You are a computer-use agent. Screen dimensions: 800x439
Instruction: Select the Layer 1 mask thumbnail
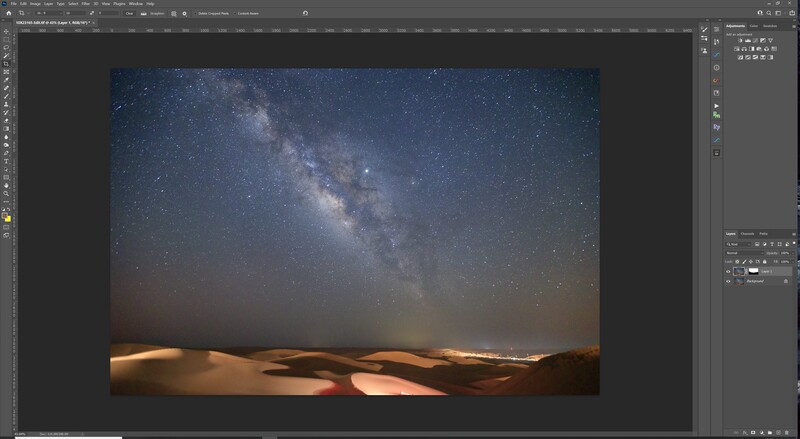[754, 271]
